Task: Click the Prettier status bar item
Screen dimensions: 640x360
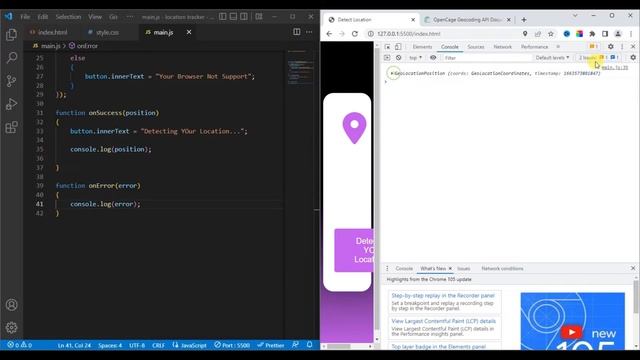Action: [271, 345]
